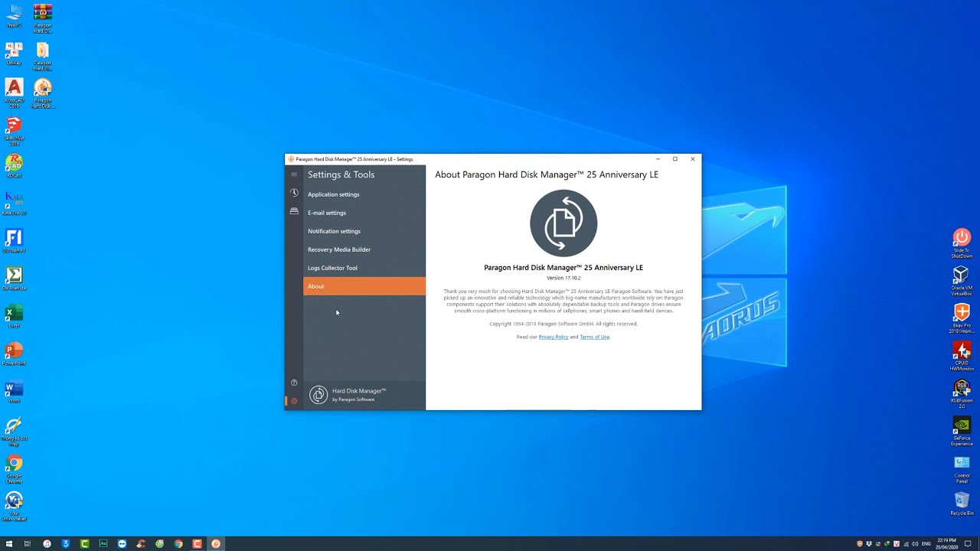
Task: Select Kata Pro desktop shortcut
Action: (14, 203)
